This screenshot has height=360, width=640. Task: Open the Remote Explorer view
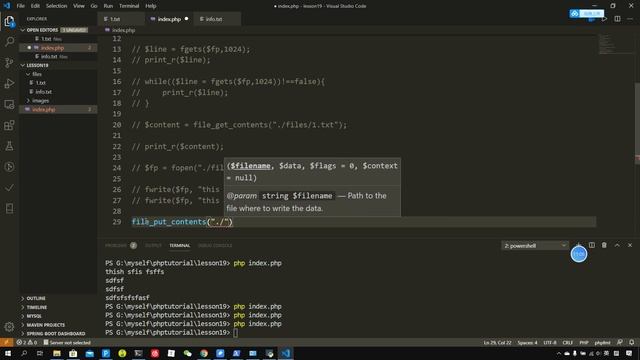click(9, 104)
